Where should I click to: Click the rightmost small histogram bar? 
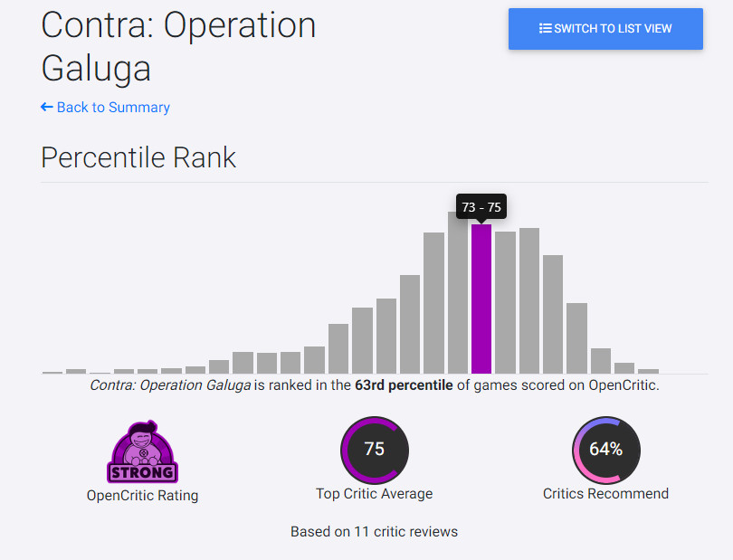(x=648, y=371)
